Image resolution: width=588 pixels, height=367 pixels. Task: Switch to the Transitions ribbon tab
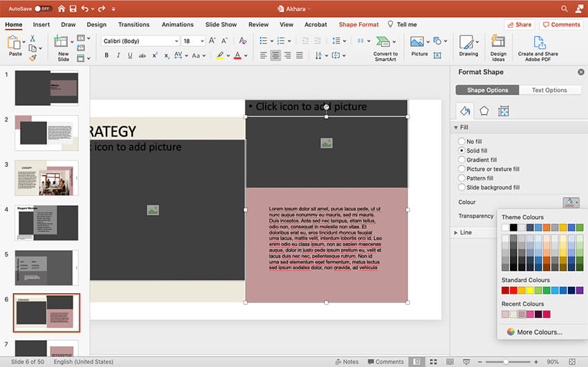(x=134, y=25)
